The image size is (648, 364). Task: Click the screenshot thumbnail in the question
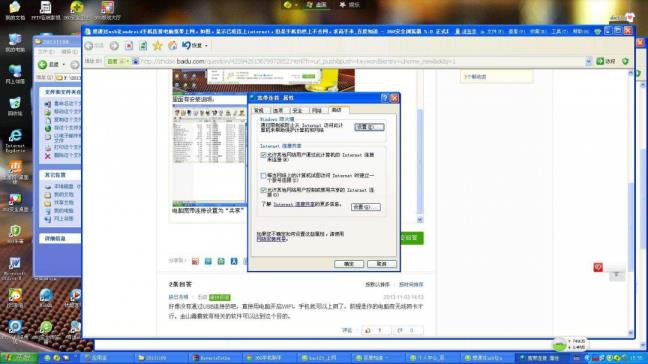point(209,155)
